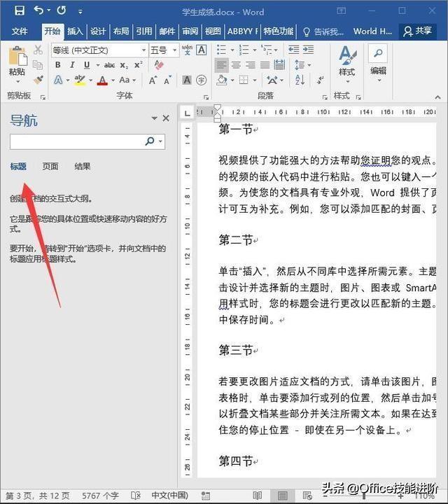Click the 共享 share button

tap(417, 31)
